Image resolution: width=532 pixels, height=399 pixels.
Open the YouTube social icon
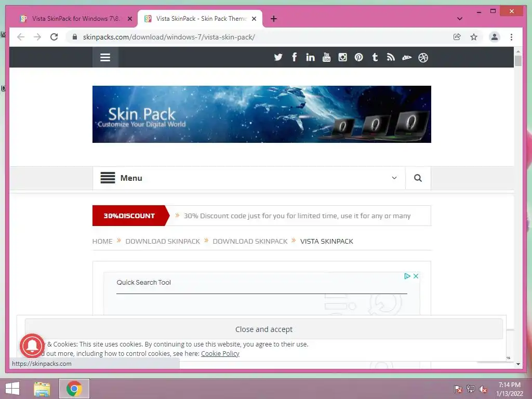click(x=326, y=57)
